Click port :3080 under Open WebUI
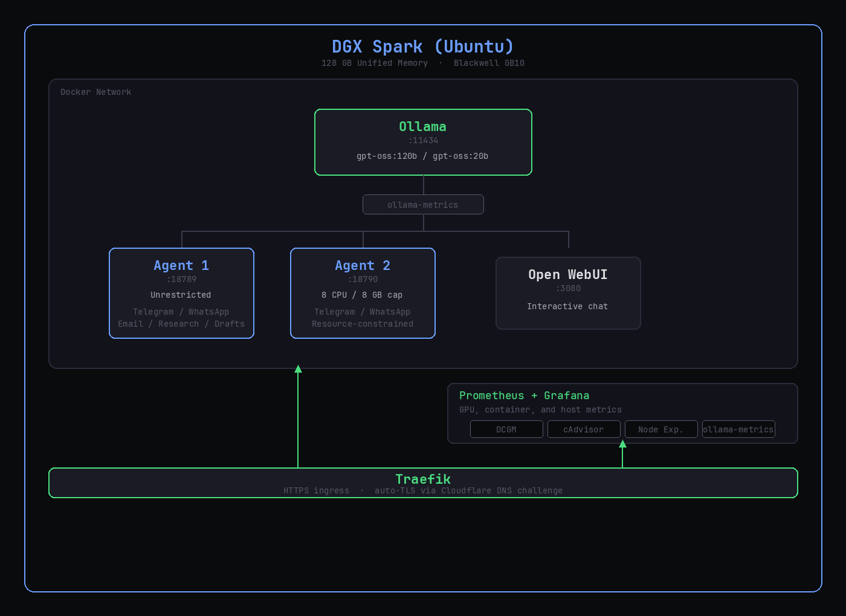The height and width of the screenshot is (616, 846). pos(568,288)
